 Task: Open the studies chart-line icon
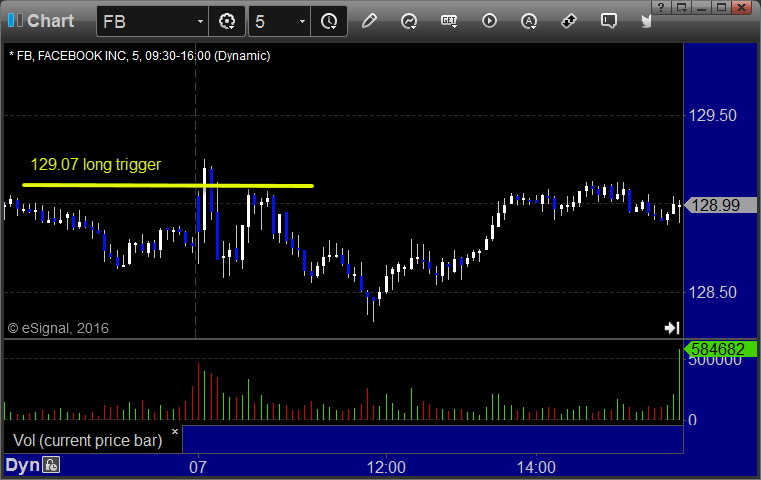coord(409,21)
